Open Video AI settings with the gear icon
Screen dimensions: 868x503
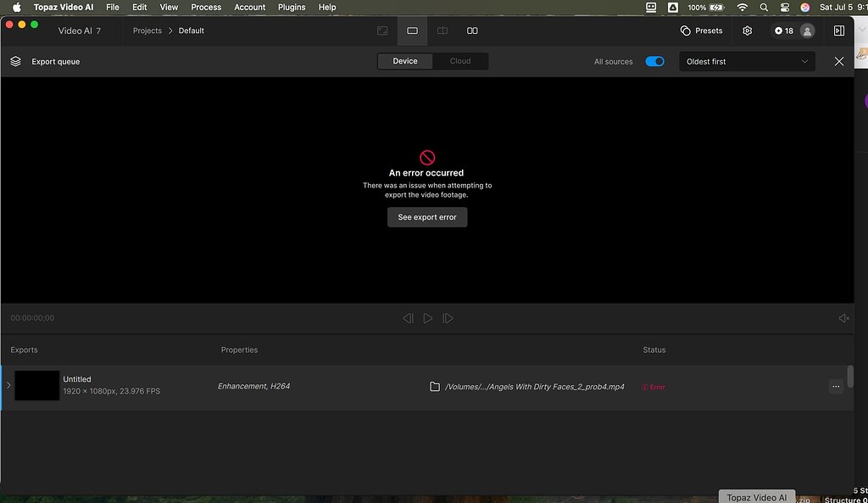coord(747,31)
